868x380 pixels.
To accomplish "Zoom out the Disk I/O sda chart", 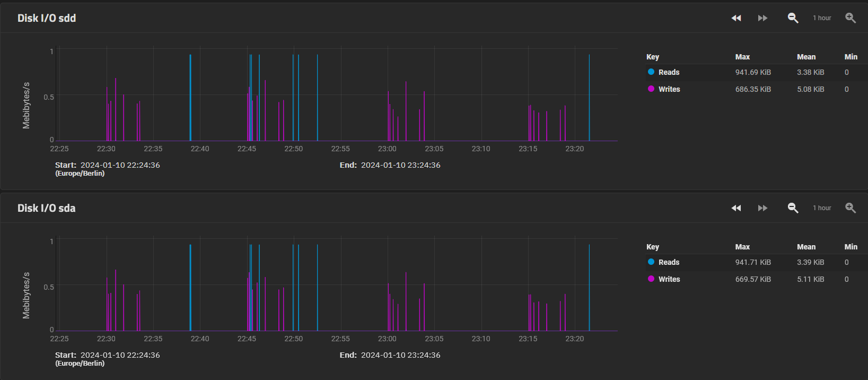I will 793,208.
